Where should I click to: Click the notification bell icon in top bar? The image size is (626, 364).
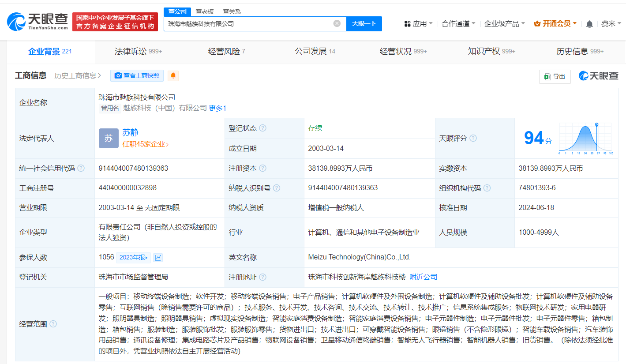(589, 23)
